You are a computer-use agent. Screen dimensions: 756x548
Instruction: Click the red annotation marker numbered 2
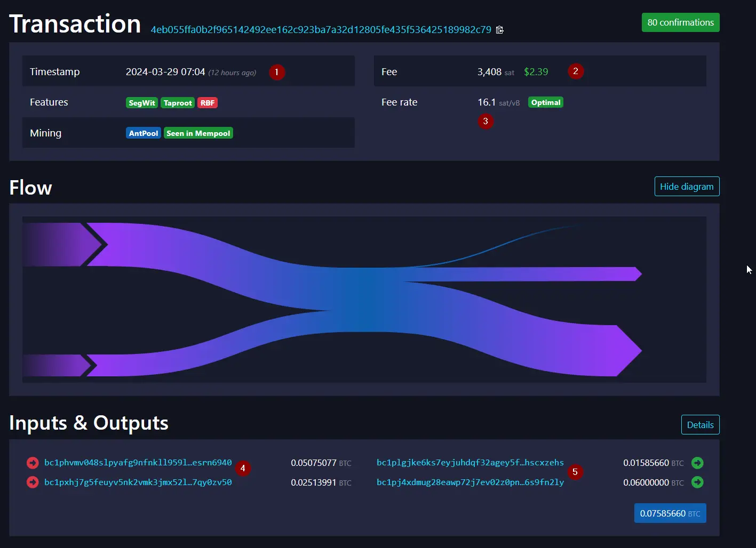coord(576,71)
